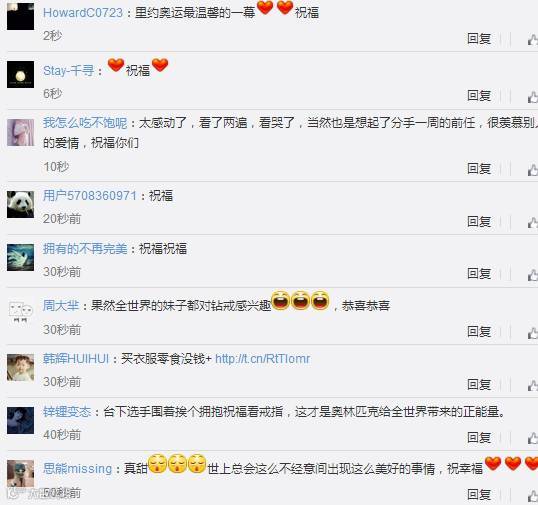Tap thumbs-up for 用户5708360971's comment
Viewport: 538px width, 505px height.
tap(533, 222)
